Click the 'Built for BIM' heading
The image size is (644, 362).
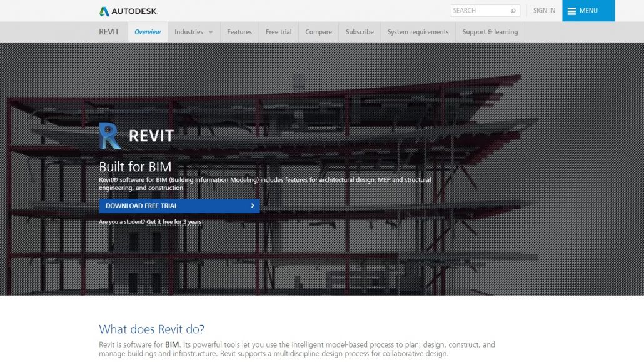[134, 167]
